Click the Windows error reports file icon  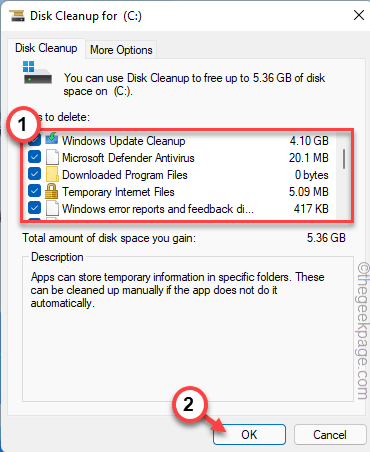(52, 209)
